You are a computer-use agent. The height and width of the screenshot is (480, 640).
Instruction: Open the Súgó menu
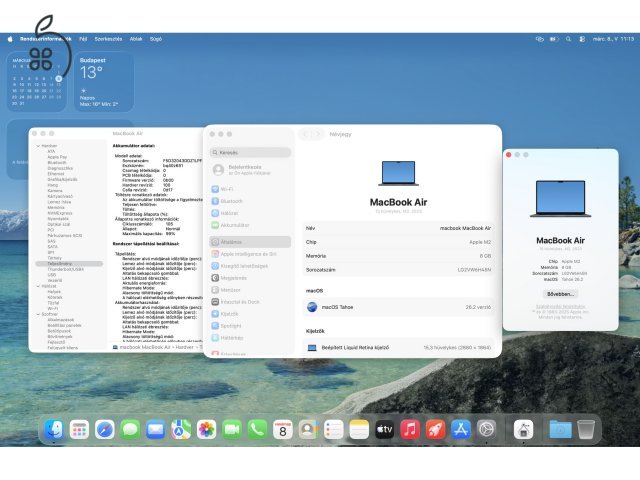tap(156, 39)
